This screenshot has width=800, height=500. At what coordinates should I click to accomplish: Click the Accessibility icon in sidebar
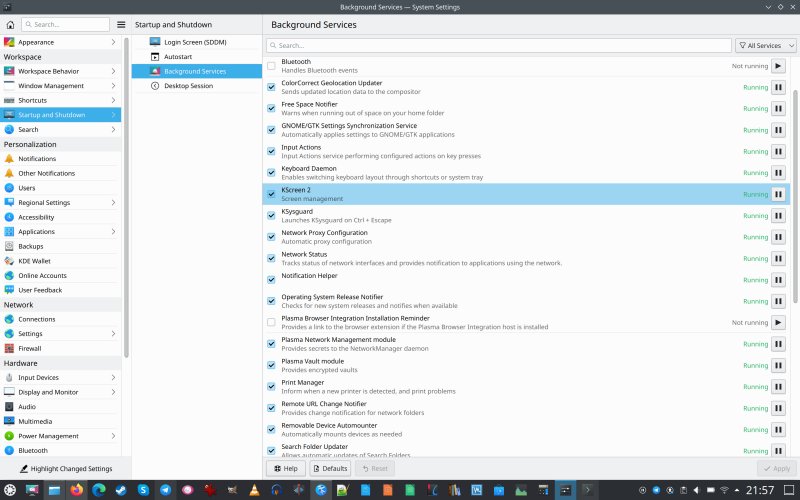(9, 217)
